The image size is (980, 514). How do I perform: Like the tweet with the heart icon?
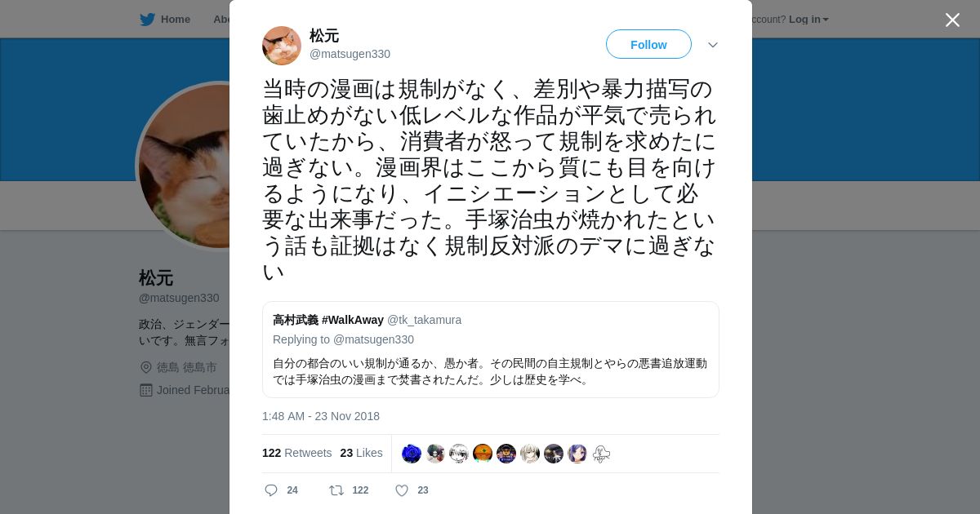click(402, 490)
